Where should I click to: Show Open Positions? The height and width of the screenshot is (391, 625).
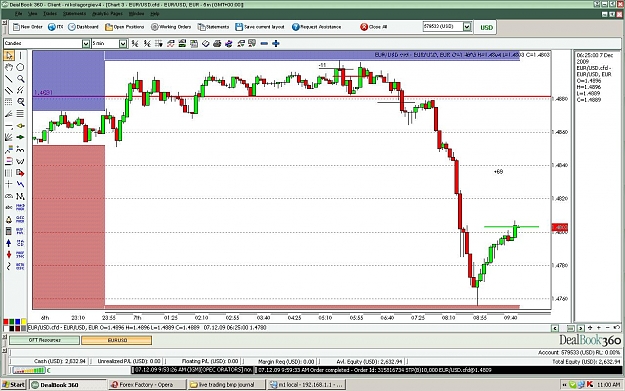124,27
